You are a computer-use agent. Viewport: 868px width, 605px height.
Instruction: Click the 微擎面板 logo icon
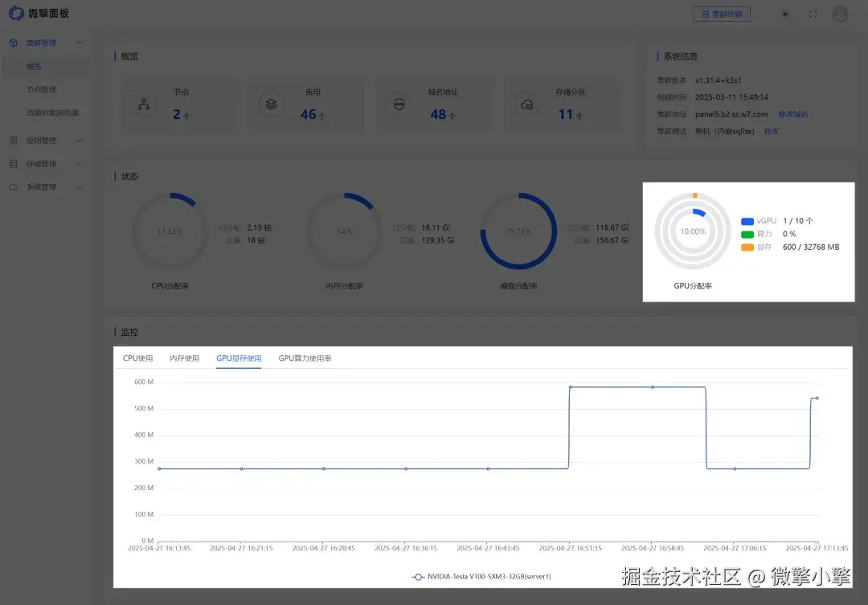16,14
